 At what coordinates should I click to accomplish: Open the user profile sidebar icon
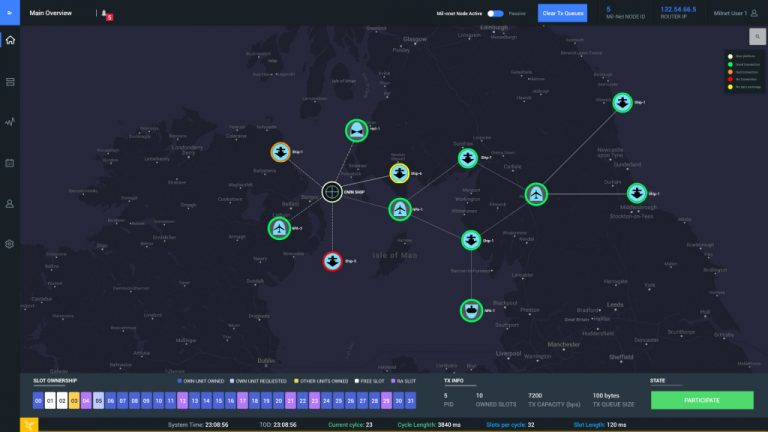pos(10,203)
